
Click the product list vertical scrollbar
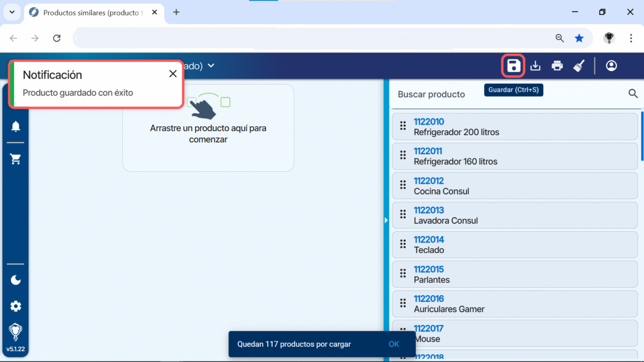click(x=642, y=136)
